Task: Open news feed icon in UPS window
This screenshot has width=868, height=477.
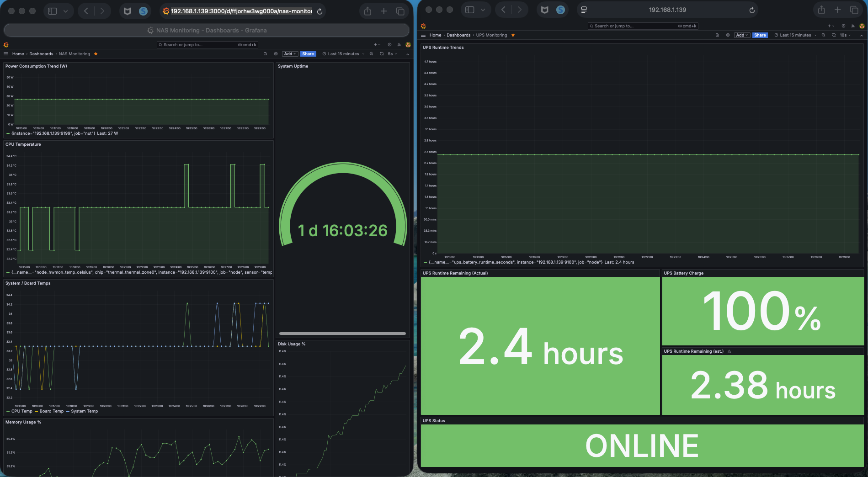Action: click(852, 26)
